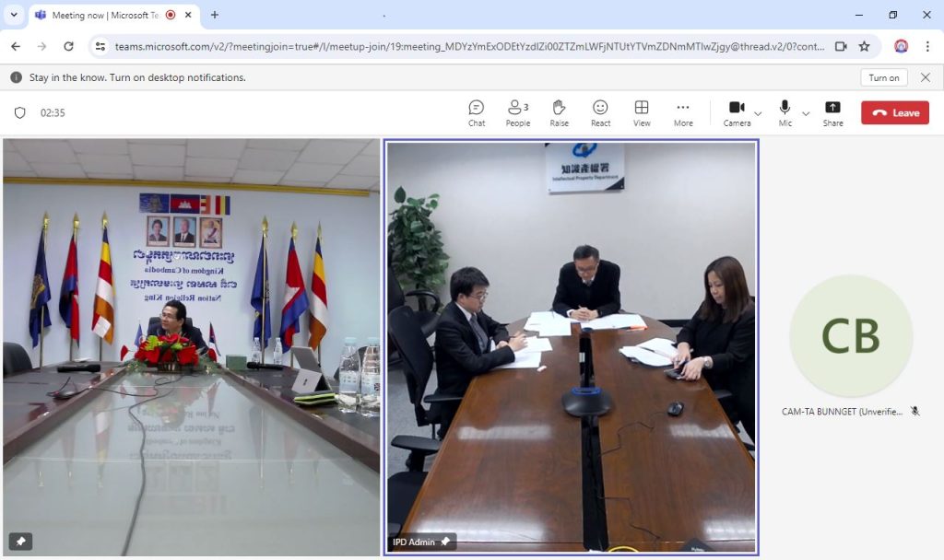Dismiss the desktop notifications banner
The width and height of the screenshot is (944, 560).
[926, 77]
